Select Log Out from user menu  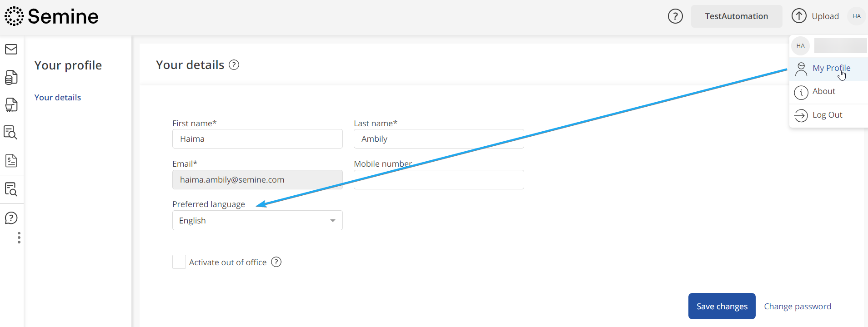point(827,115)
